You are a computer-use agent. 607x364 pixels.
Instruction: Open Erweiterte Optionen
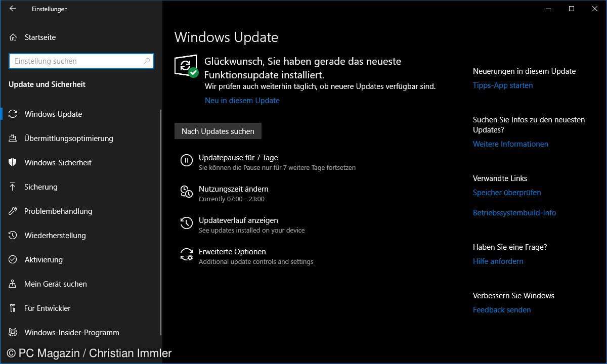coord(232,252)
